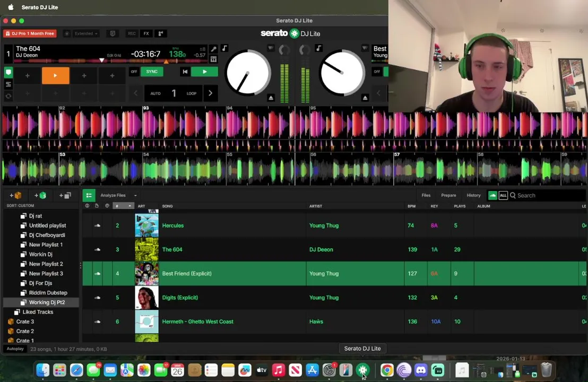Click deck 1 virtual platter
Viewport: 588px width, 382px height.
tap(247, 73)
